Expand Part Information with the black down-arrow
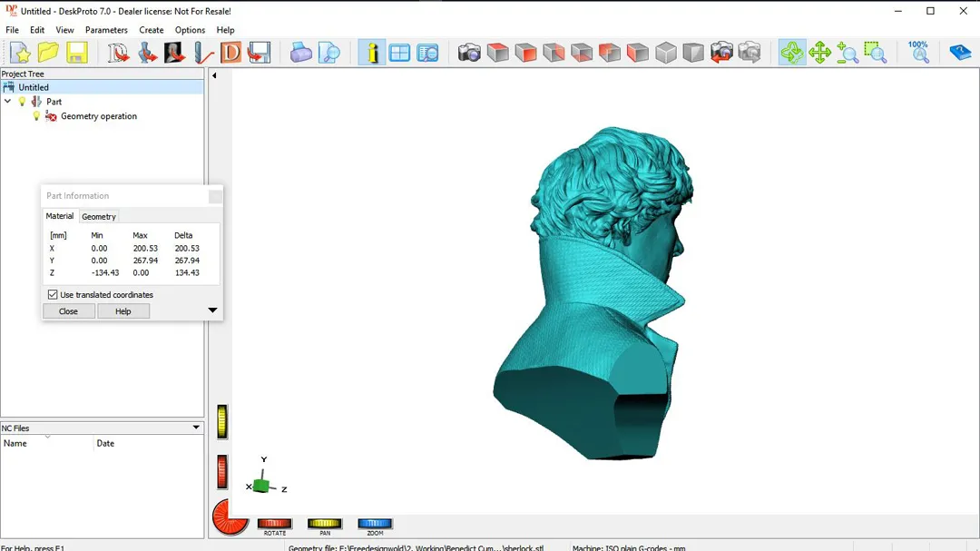The width and height of the screenshot is (980, 551). [x=212, y=310]
